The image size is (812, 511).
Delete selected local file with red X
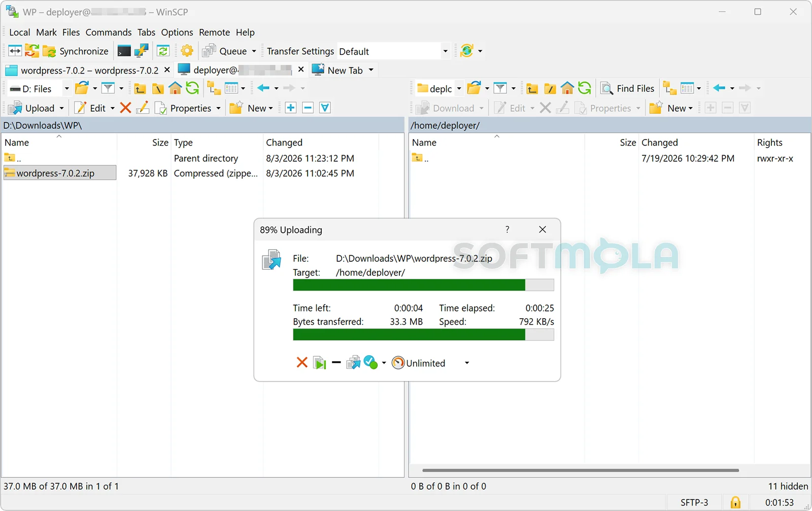(x=125, y=108)
